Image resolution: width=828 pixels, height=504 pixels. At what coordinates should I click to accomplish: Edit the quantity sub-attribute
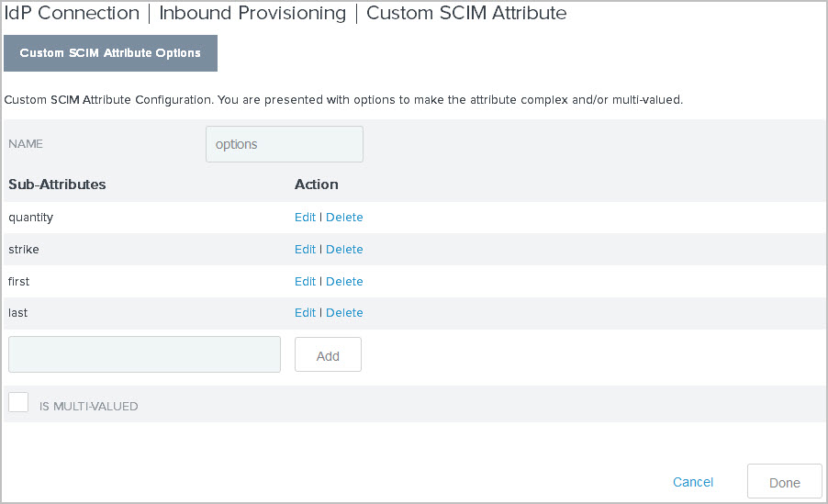point(305,218)
